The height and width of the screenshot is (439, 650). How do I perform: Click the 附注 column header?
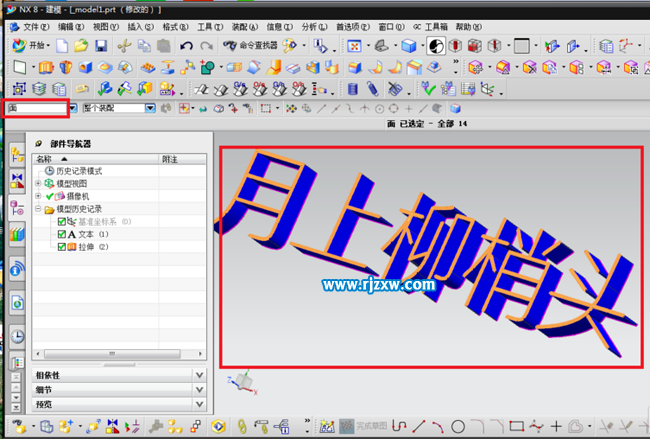(x=182, y=159)
